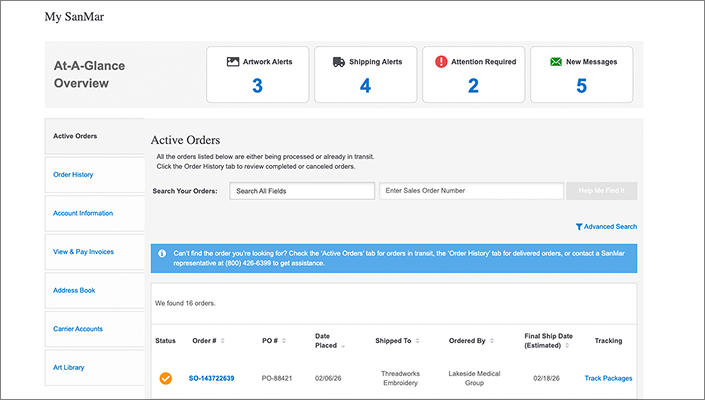Viewport: 705px width, 400px height.
Task: Click the Shipping Alerts truck icon
Action: 340,62
